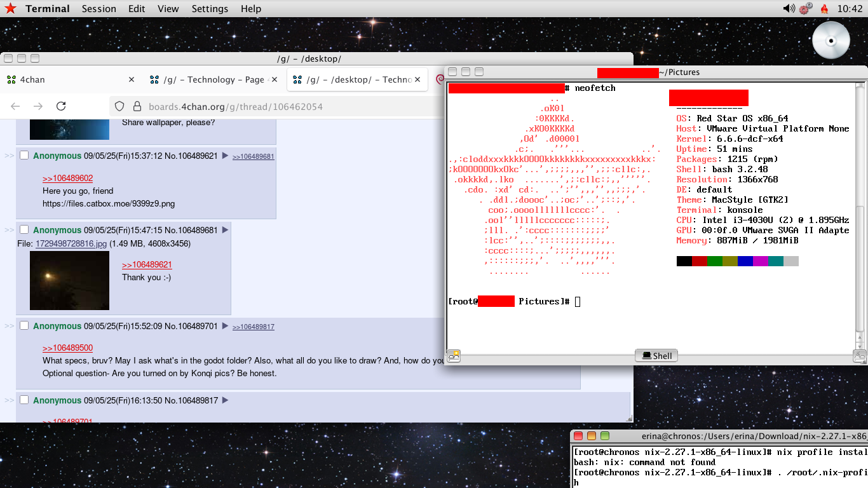Click the "Kernel: 6.6.6-dcf-x64" line in neofetch
Screen dimensions: 868x488
[x=729, y=139]
